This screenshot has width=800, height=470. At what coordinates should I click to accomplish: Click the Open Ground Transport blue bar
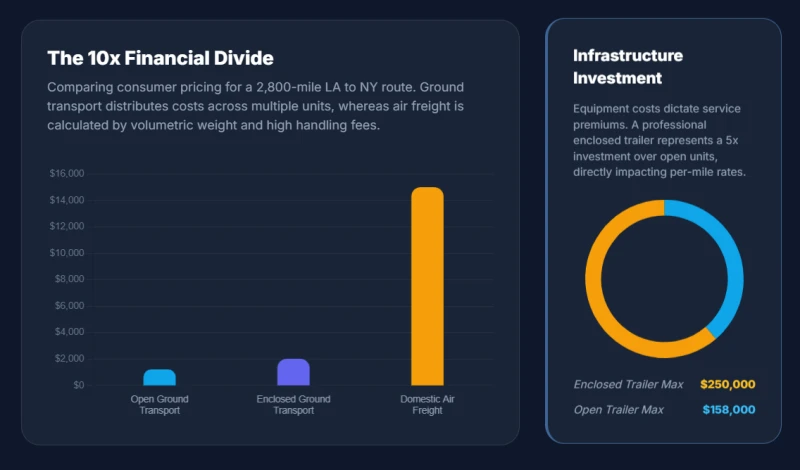tap(159, 377)
